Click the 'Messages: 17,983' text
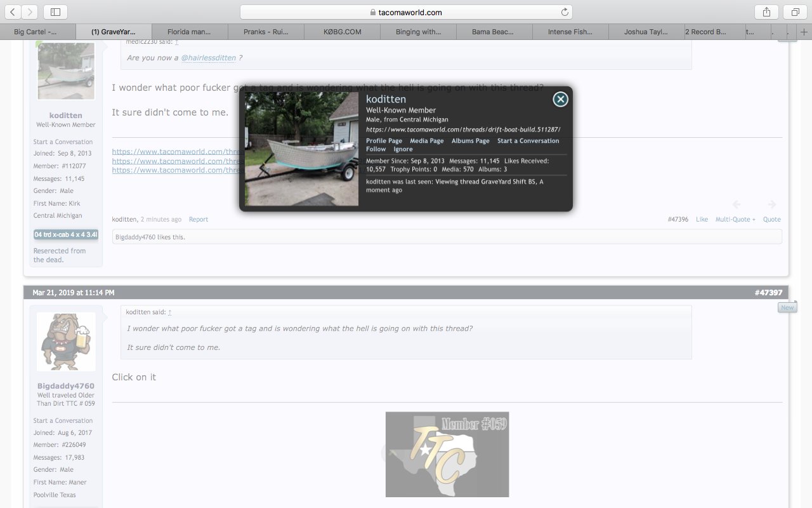This screenshot has width=812, height=508. coord(59,458)
